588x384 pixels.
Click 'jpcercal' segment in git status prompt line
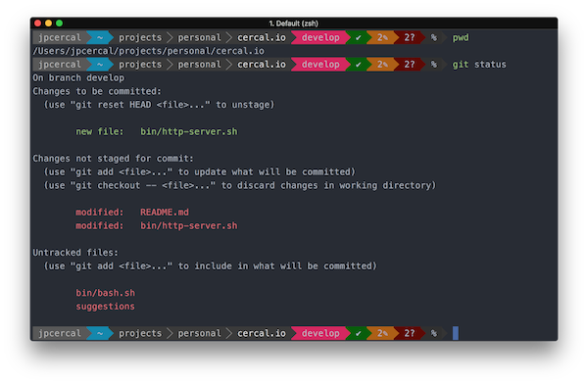(60, 65)
